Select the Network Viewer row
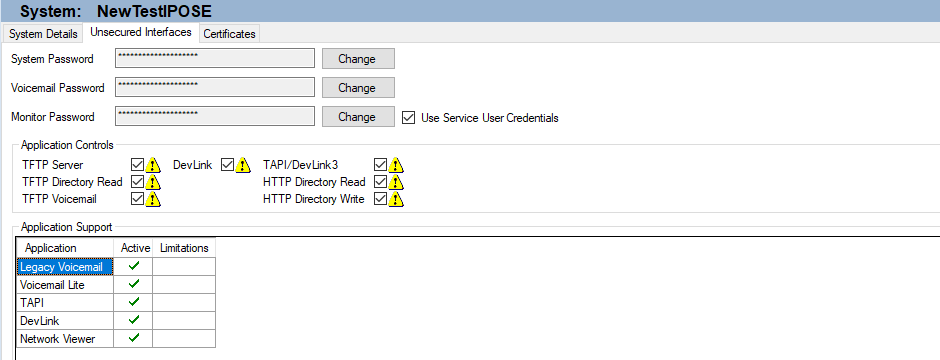940x360 pixels. coord(116,338)
